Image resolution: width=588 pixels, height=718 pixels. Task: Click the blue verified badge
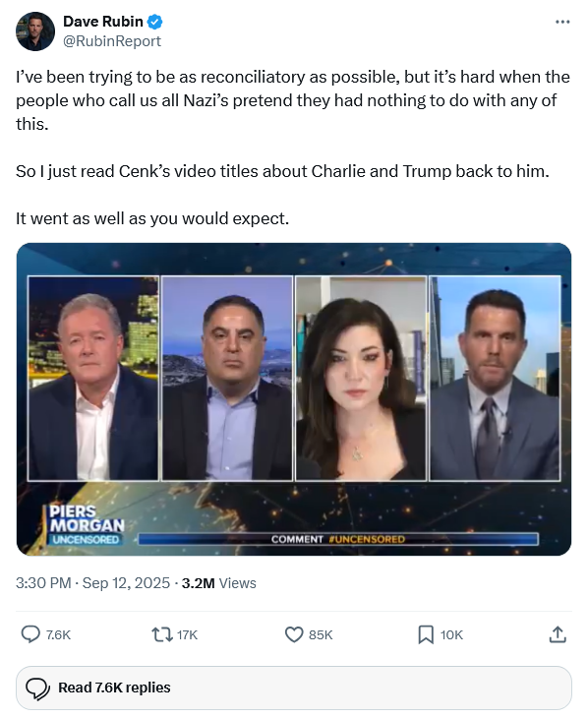pyautogui.click(x=154, y=22)
